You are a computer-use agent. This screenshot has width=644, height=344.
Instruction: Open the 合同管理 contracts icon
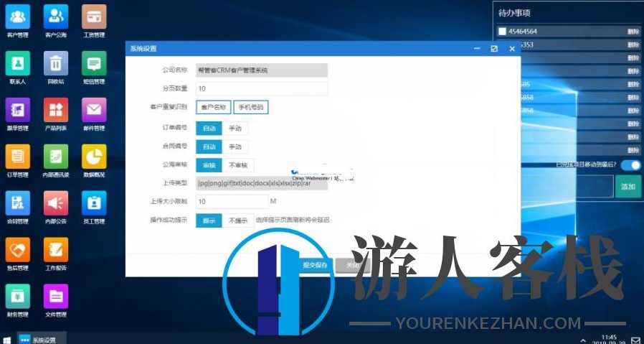point(18,203)
